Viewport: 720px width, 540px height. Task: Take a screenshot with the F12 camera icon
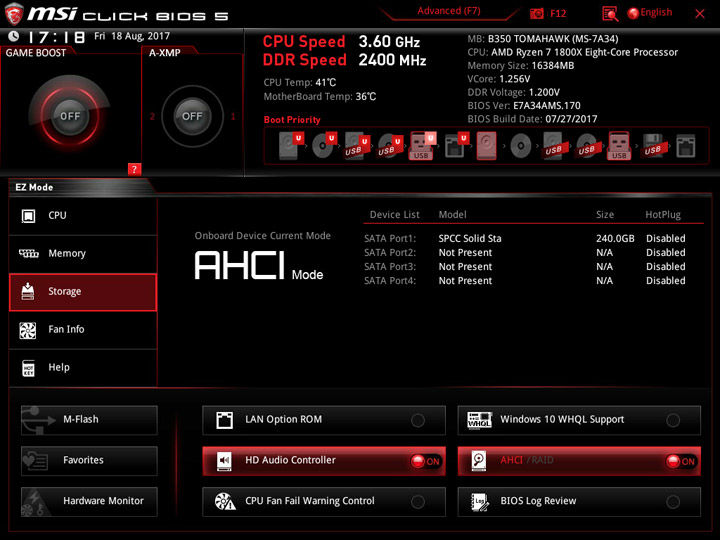537,14
